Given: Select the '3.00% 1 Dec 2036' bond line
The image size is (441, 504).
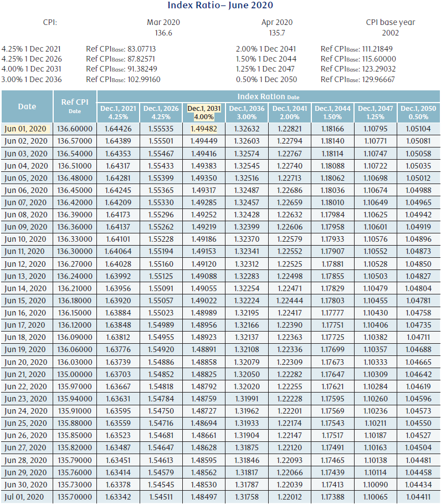Looking at the screenshot, I should [32, 79].
